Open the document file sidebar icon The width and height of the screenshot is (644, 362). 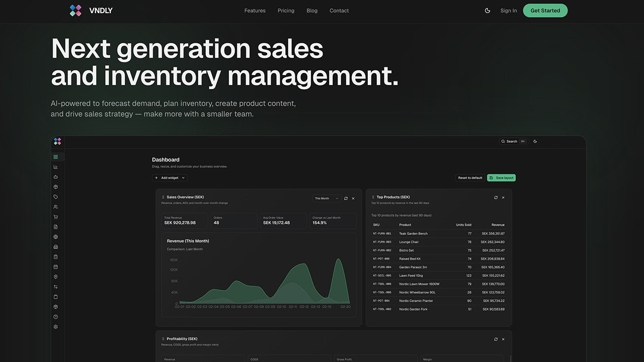point(56,227)
